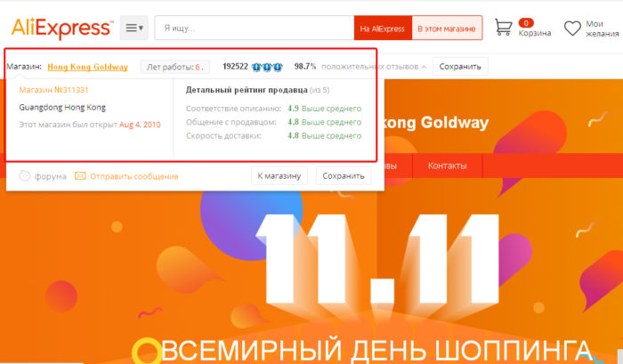Screen dimensions: 623x364
Task: Click 'Соответствие описанию' rating 4.9
Action: (x=293, y=109)
